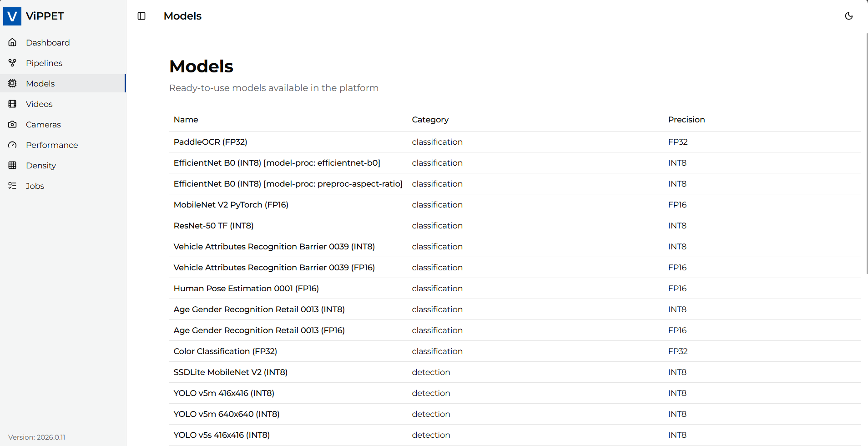Screen dimensions: 868x446
Task: Click the ViPPET logo icon
Action: pyautogui.click(x=12, y=16)
